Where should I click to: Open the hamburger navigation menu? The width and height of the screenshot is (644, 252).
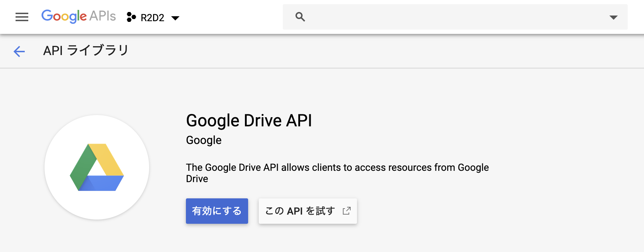tap(22, 17)
